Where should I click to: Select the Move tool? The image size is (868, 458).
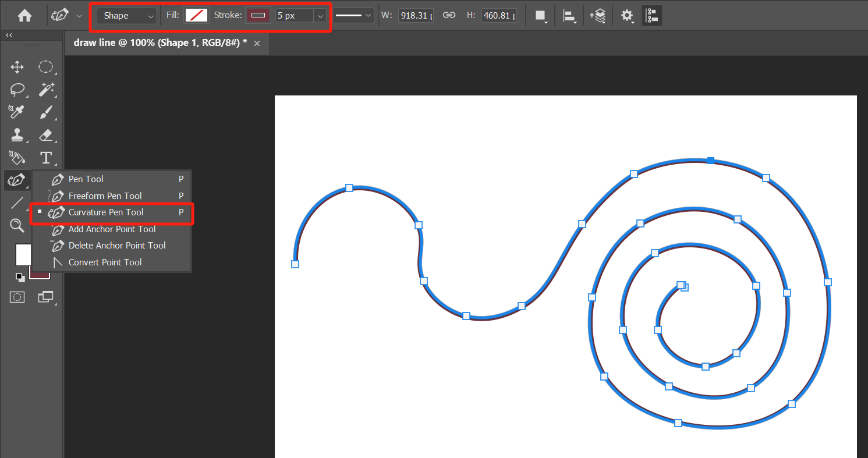point(17,66)
